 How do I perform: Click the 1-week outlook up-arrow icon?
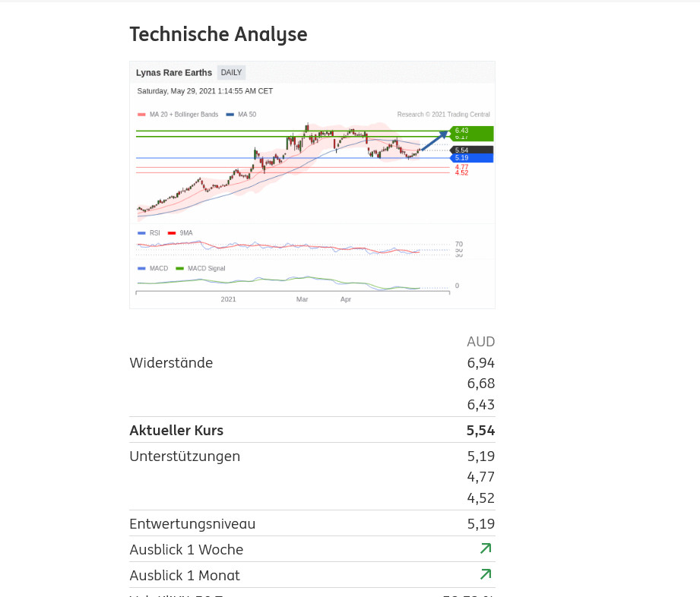486,548
